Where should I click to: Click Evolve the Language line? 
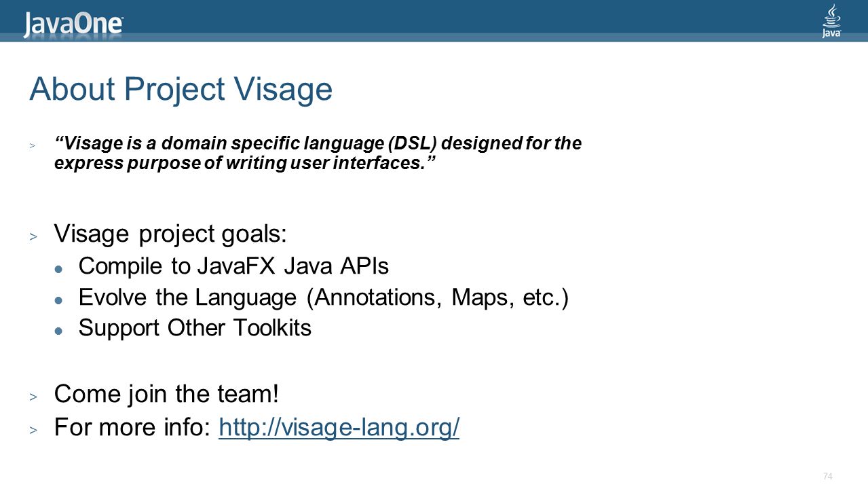323,297
